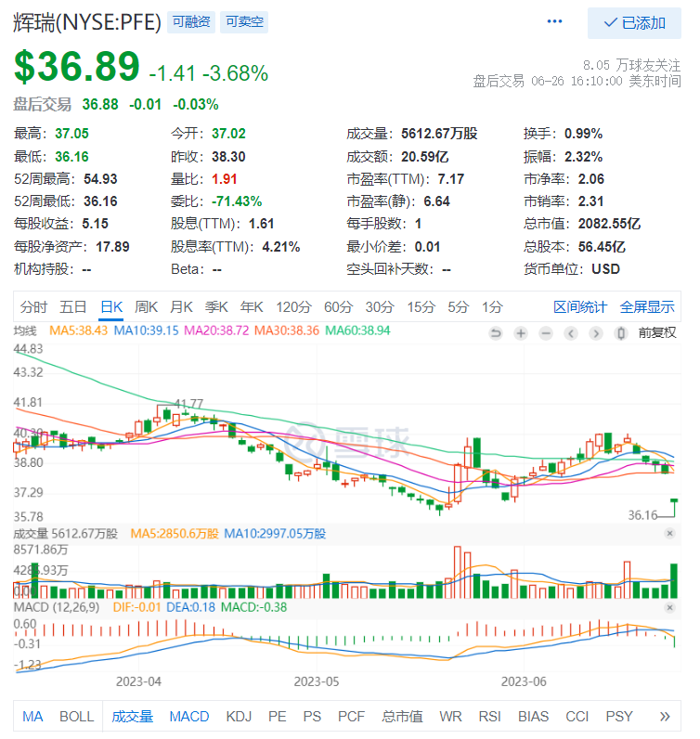The height and width of the screenshot is (739, 700).
Task: Select the 周K chart tab
Action: [x=146, y=307]
